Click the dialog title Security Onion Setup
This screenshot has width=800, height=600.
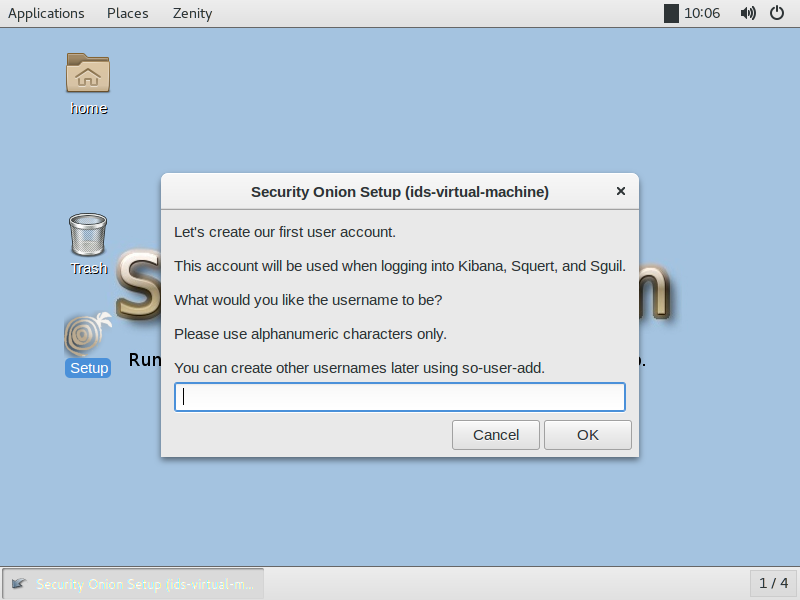pos(399,192)
